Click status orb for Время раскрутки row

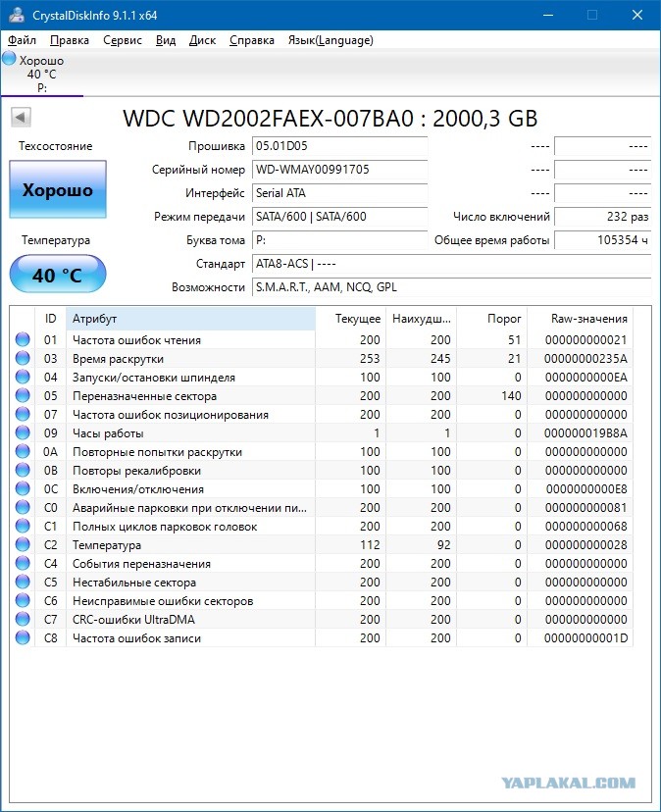[23, 358]
